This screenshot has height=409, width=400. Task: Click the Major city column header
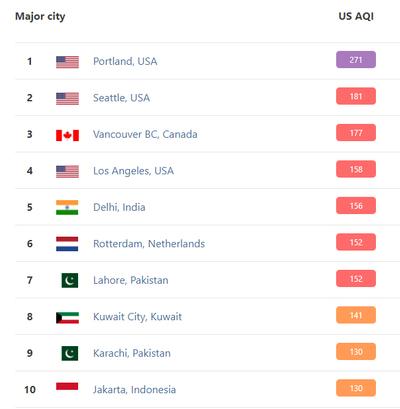coord(40,16)
